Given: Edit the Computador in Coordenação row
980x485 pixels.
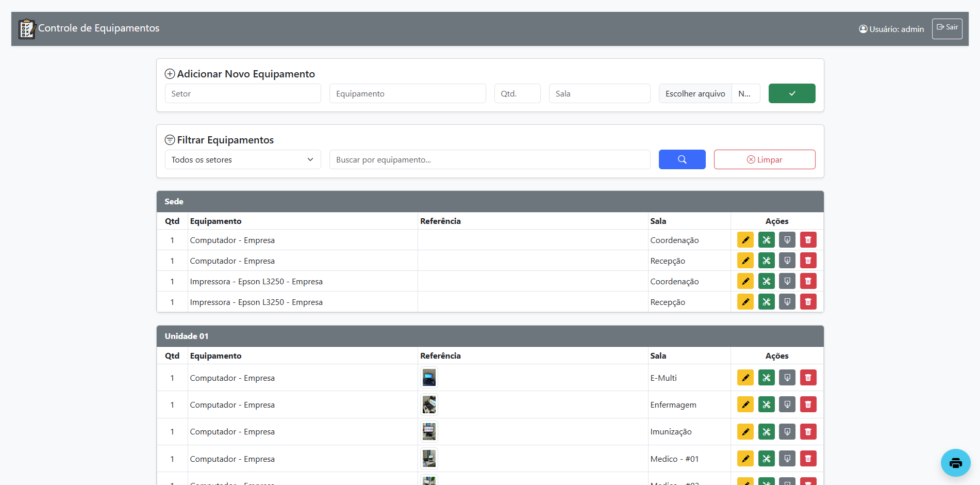Looking at the screenshot, I should point(745,240).
